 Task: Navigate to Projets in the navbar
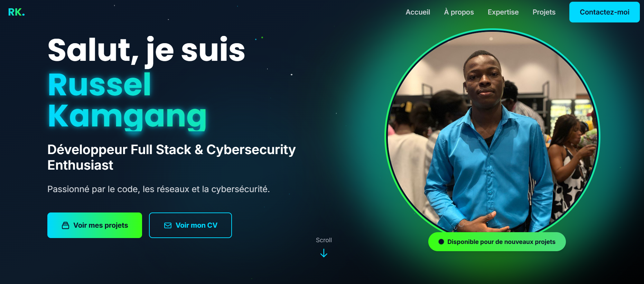[544, 12]
